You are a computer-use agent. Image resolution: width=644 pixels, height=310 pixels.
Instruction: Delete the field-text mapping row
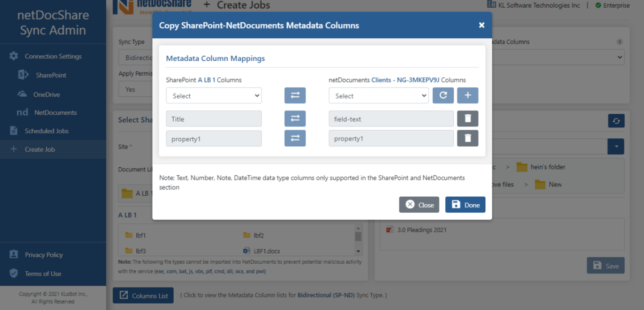tap(468, 119)
